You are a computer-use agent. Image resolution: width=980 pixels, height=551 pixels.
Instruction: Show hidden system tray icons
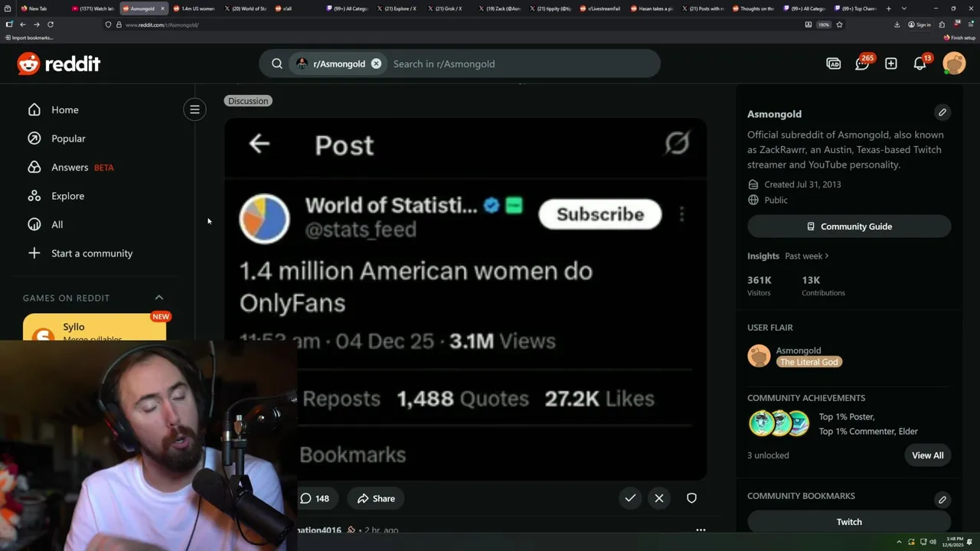click(900, 542)
